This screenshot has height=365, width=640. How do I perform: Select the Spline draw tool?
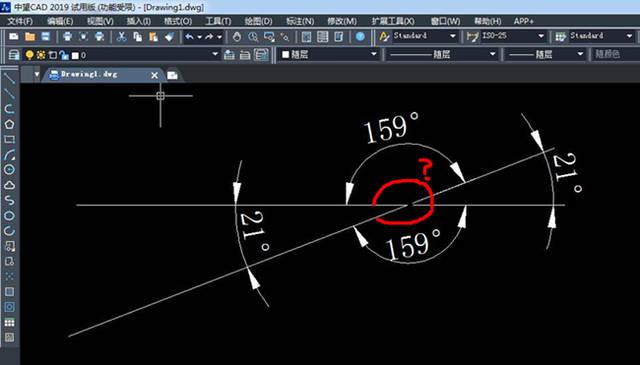coord(9,200)
